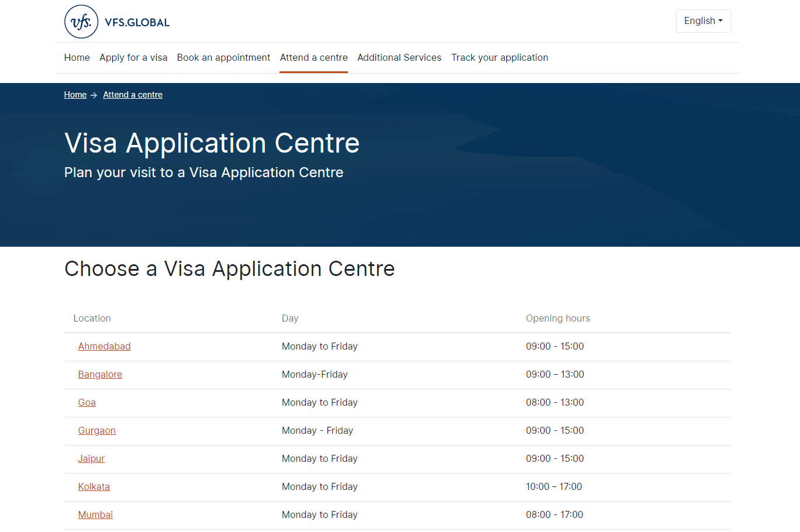Open the Attend a centre tab
Image resolution: width=800 pixels, height=532 pixels.
313,57
